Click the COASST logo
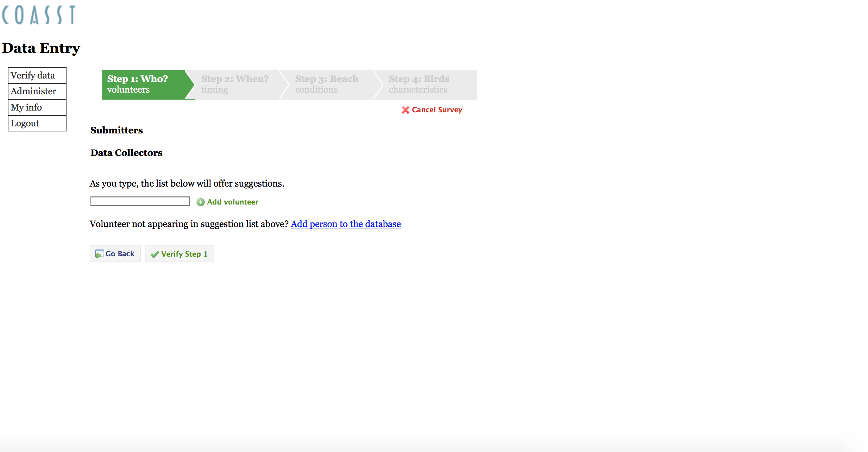This screenshot has height=452, width=868. pyautogui.click(x=39, y=15)
